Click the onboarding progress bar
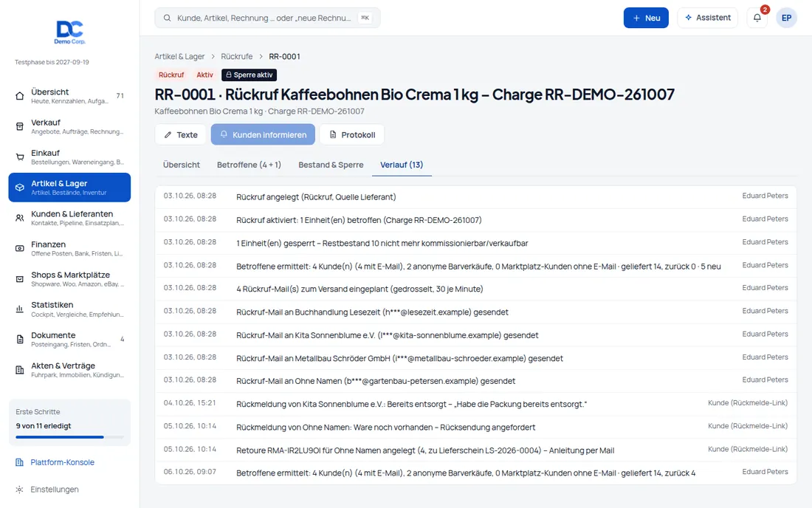 (69, 437)
